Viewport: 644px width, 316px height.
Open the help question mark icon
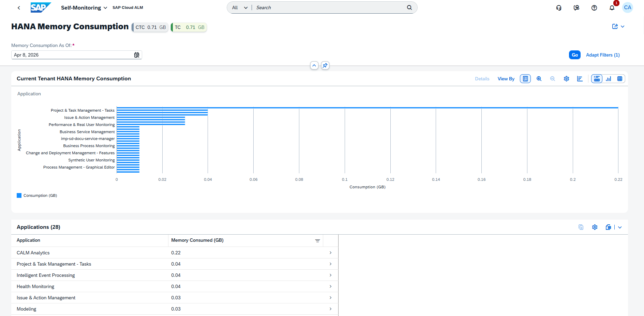pos(594,8)
